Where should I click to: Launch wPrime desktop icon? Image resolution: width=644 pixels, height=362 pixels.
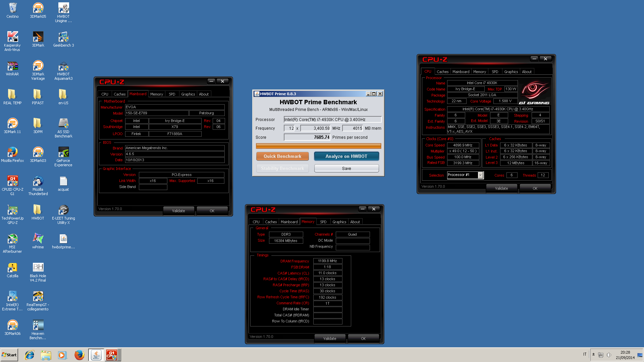(x=38, y=241)
